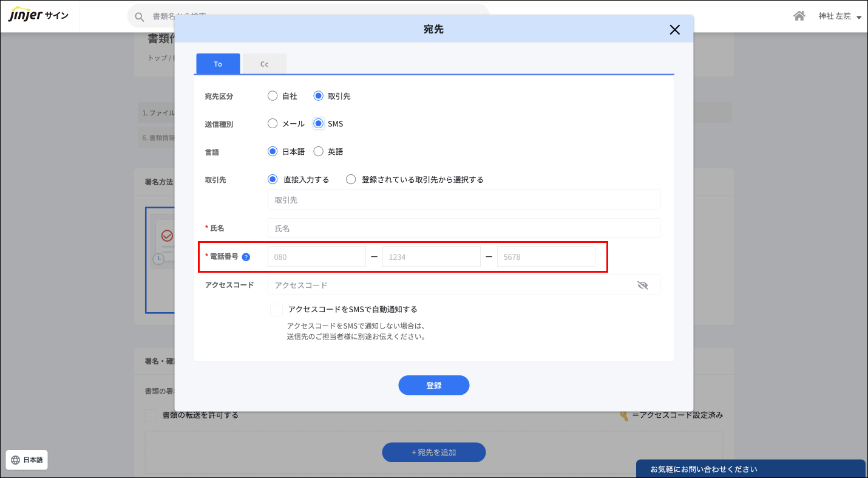Screen dimensions: 868x478
Task: Click the home icon in header
Action: [x=799, y=16]
